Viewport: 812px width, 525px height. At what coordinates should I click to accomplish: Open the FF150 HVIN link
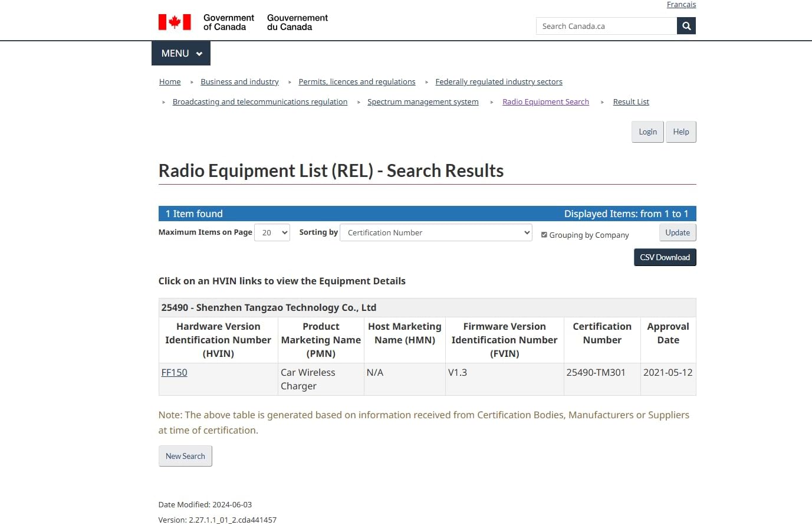(x=174, y=373)
